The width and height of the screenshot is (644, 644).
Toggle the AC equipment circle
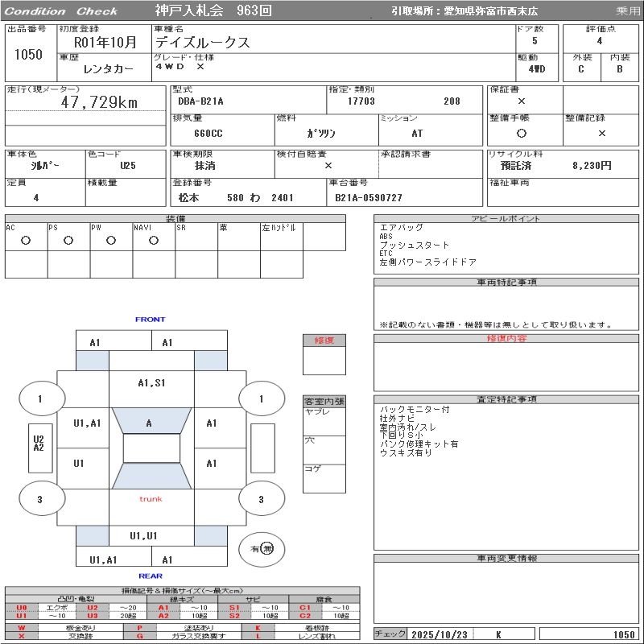[26, 240]
